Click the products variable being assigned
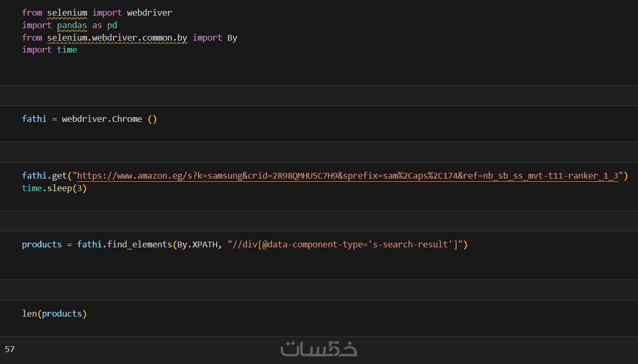638x364 pixels. point(42,244)
